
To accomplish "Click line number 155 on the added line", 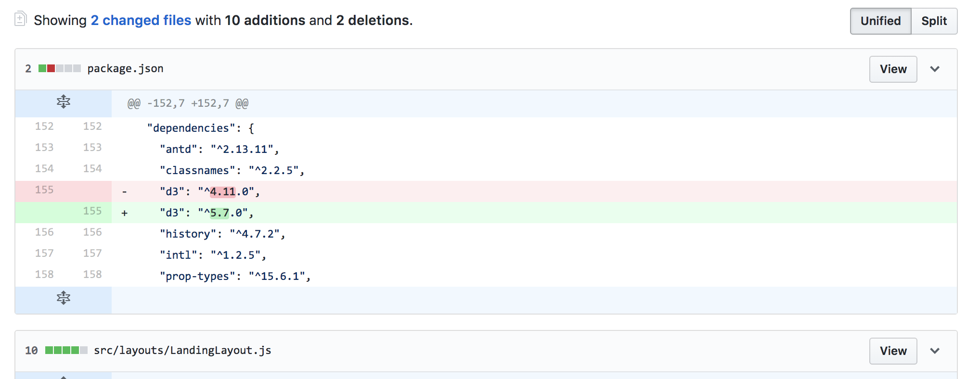I will (x=92, y=211).
